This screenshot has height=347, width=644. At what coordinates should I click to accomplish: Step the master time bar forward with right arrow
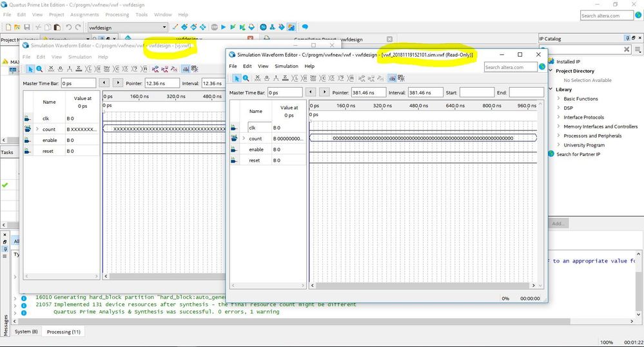(x=325, y=92)
